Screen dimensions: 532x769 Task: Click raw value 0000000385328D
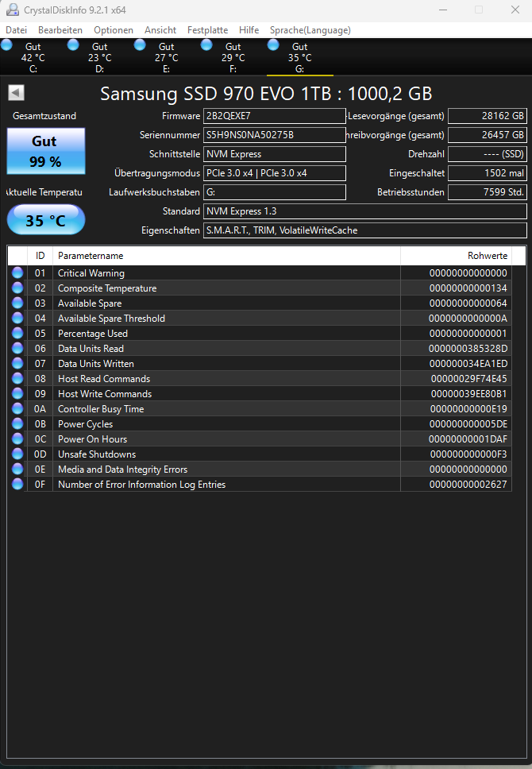click(468, 348)
